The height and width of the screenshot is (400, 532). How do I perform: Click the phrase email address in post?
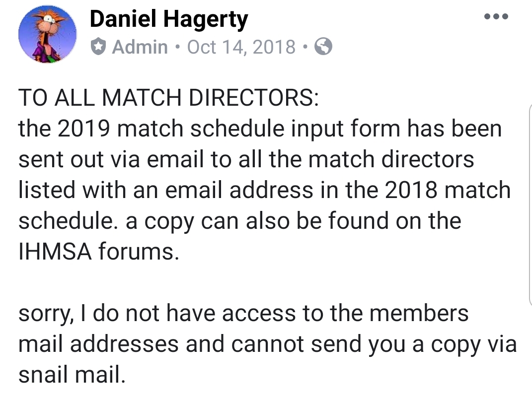coord(239,190)
